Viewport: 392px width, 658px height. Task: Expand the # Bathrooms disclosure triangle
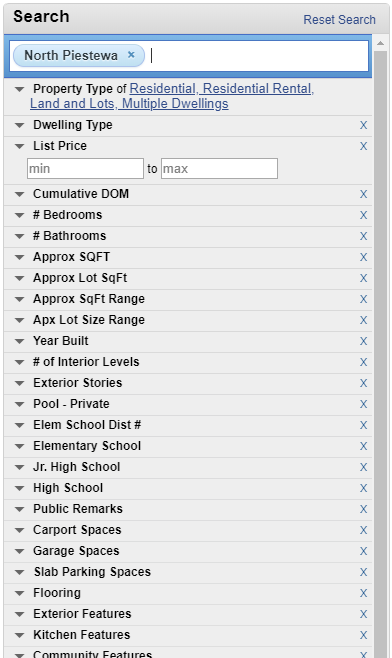coord(19,236)
